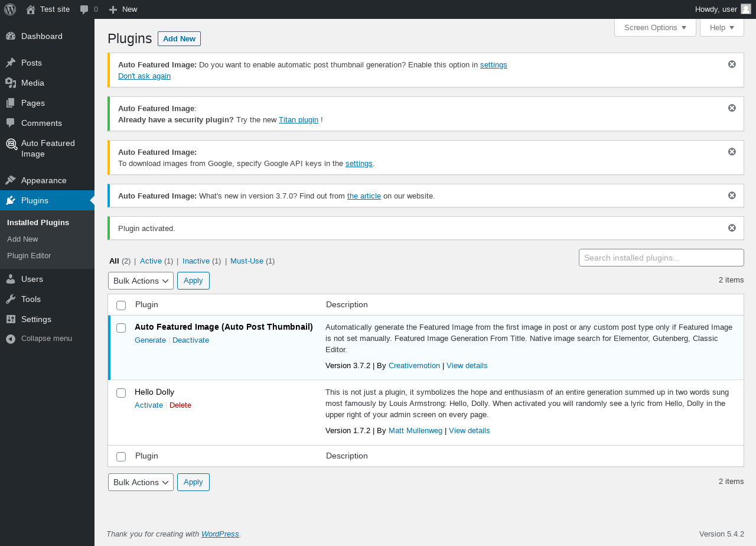The image size is (756, 546).
Task: Dismiss the Plugin activated notice
Action: tap(732, 228)
